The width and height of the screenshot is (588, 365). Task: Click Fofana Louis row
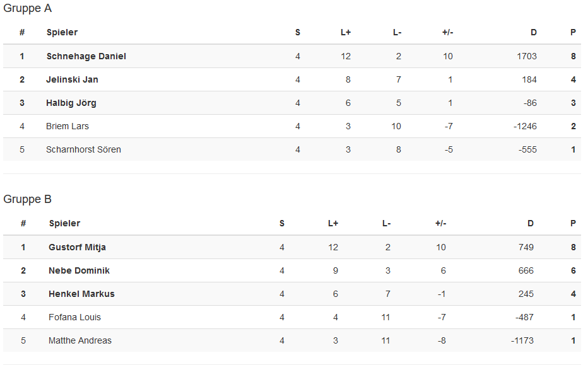click(74, 317)
